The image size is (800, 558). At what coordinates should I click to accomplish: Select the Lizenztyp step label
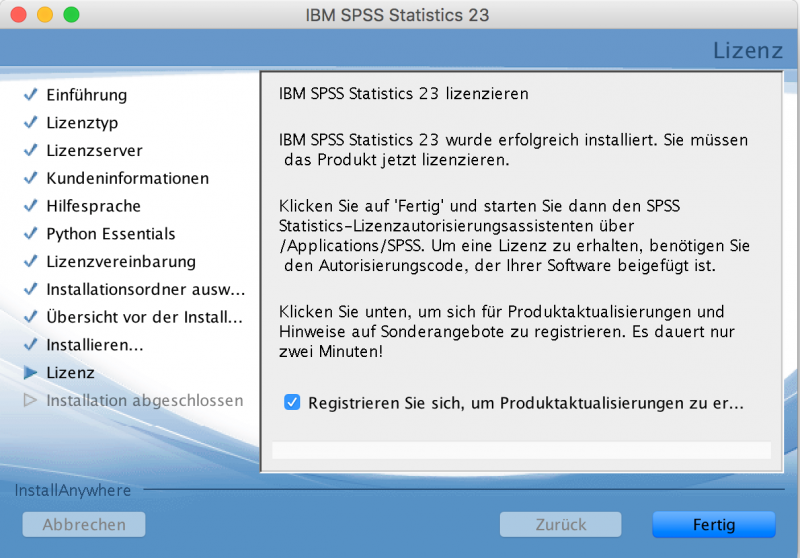pos(82,123)
